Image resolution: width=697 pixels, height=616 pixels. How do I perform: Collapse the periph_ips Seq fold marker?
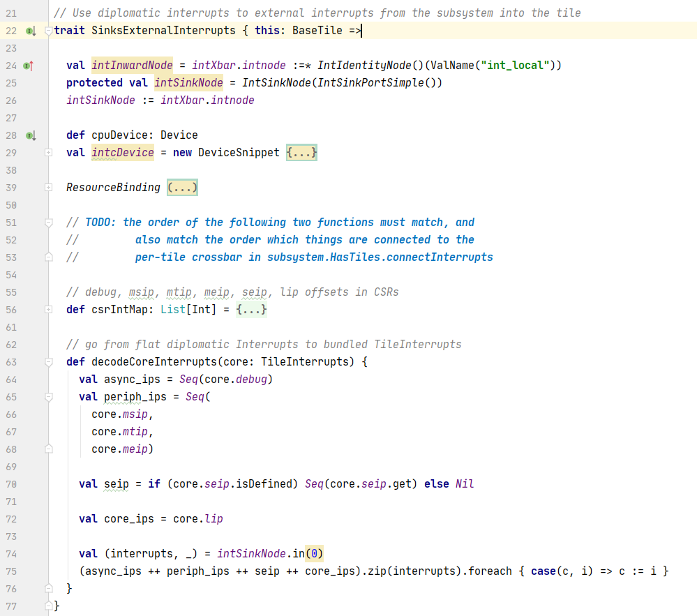(49, 397)
